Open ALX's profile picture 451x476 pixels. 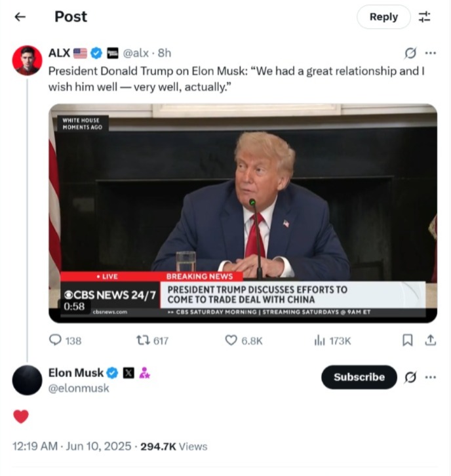[27, 60]
